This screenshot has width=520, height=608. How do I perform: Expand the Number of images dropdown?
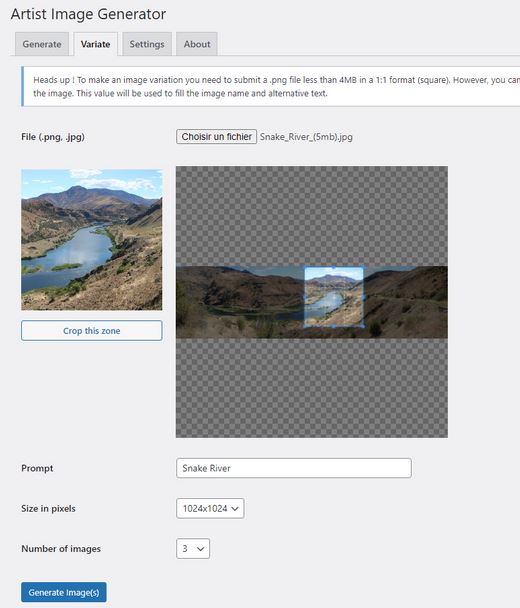[193, 549]
